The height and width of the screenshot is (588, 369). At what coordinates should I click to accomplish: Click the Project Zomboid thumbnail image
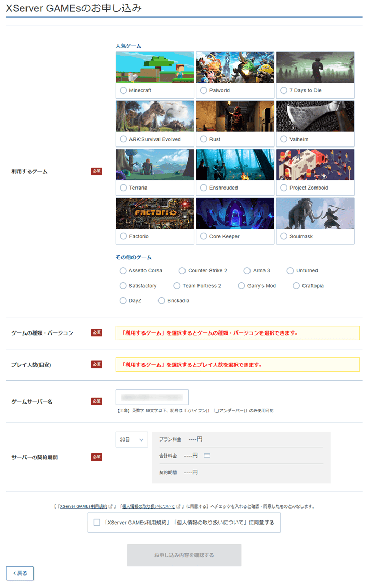(x=315, y=165)
